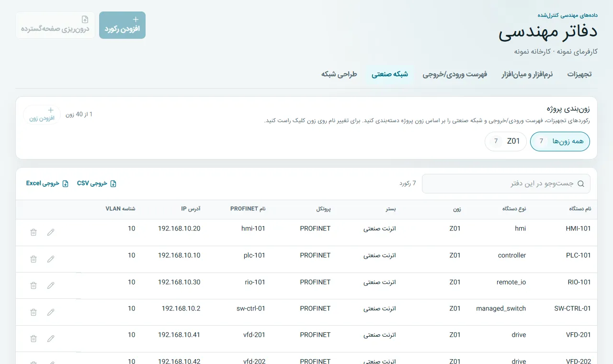This screenshot has height=364, width=613.
Task: Click the نوع دستگاه column header
Action: pyautogui.click(x=514, y=209)
